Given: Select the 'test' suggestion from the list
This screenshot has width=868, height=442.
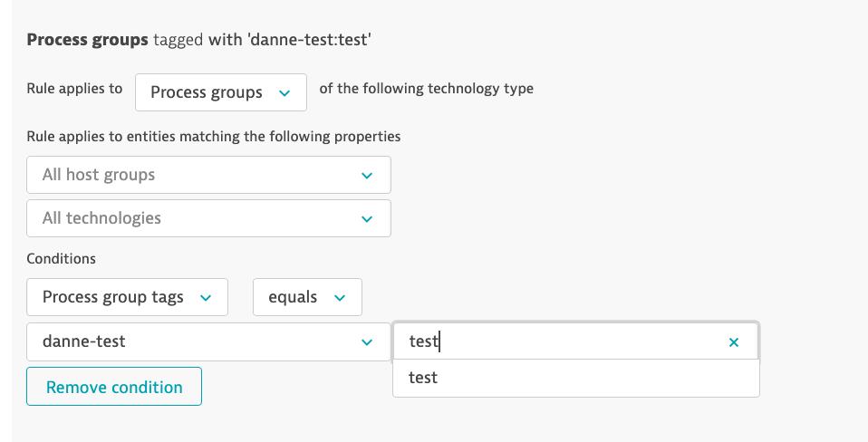Looking at the screenshot, I should (x=424, y=378).
